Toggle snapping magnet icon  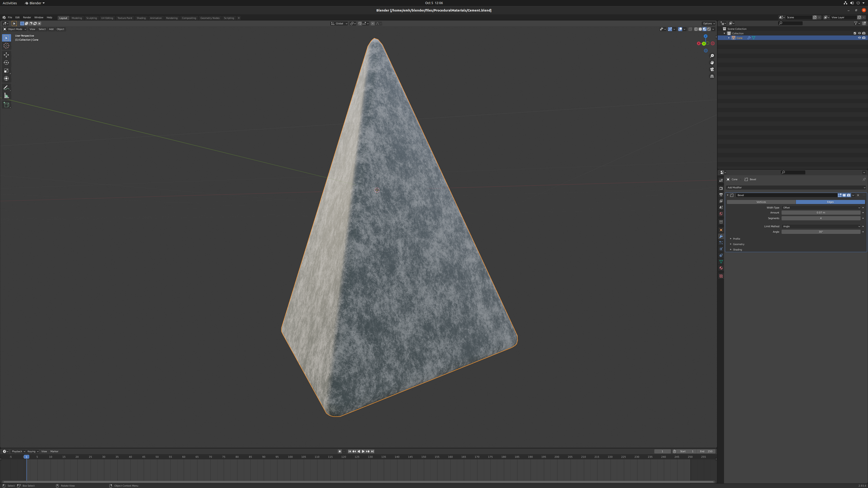pyautogui.click(x=360, y=23)
